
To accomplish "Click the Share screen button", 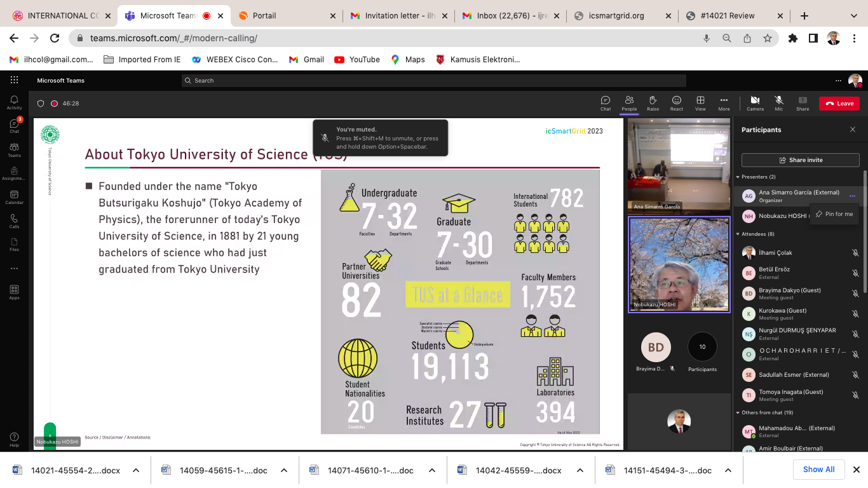I will (x=803, y=103).
